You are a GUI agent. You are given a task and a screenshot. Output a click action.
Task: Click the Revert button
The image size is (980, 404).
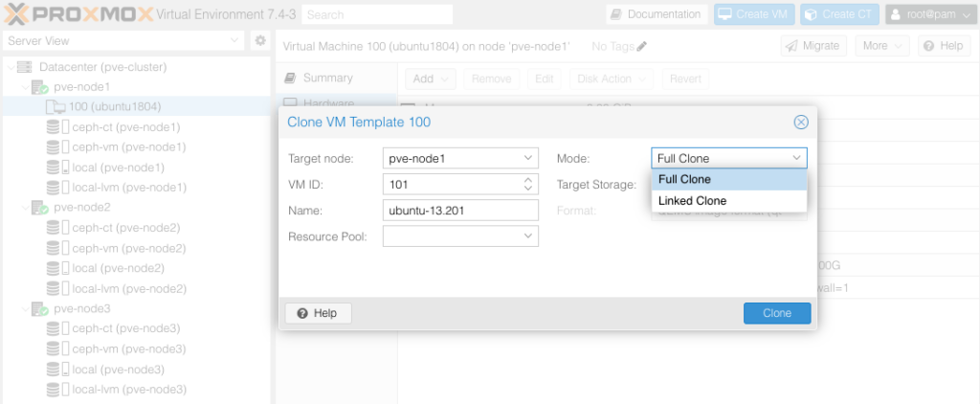(x=685, y=79)
